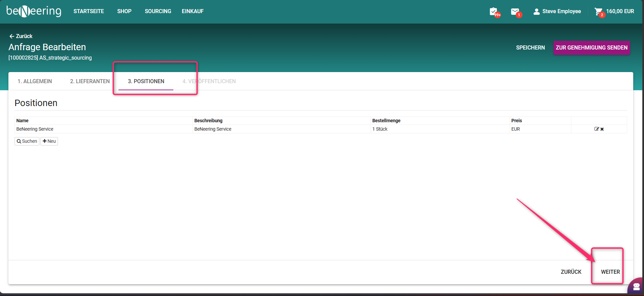Click BeNeering Service in the Name column
The width and height of the screenshot is (644, 296).
[x=35, y=129]
